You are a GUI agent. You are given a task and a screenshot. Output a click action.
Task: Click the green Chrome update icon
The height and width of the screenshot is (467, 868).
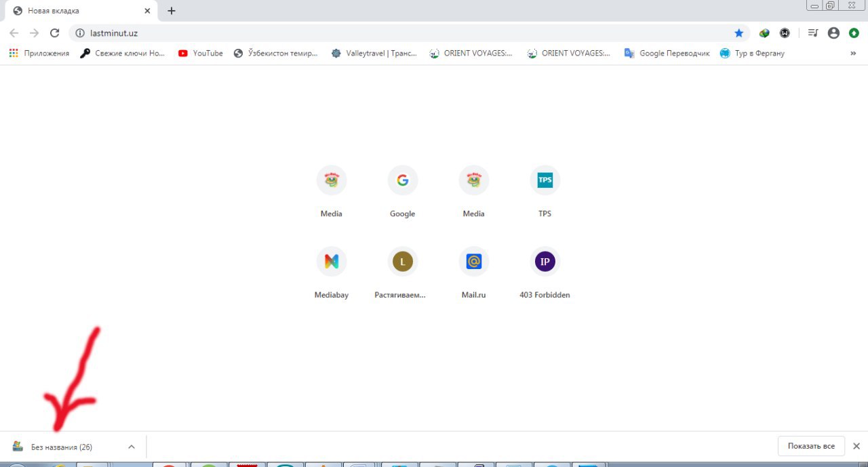[x=854, y=33]
